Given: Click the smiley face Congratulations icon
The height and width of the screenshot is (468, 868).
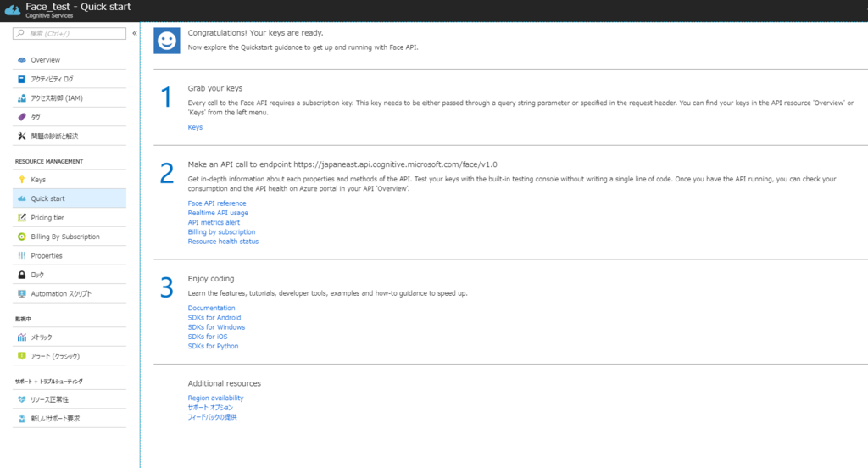Looking at the screenshot, I should pyautogui.click(x=167, y=41).
